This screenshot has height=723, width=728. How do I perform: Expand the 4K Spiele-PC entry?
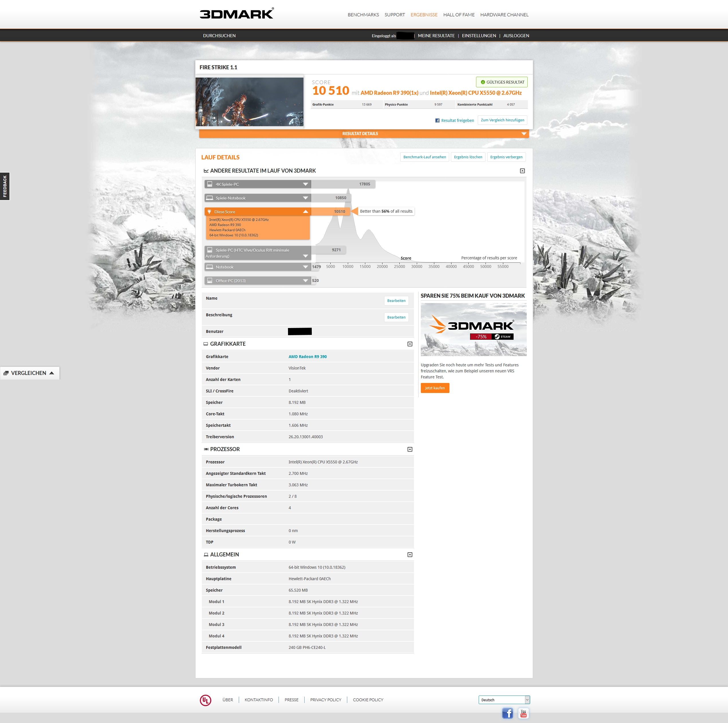pyautogui.click(x=305, y=184)
